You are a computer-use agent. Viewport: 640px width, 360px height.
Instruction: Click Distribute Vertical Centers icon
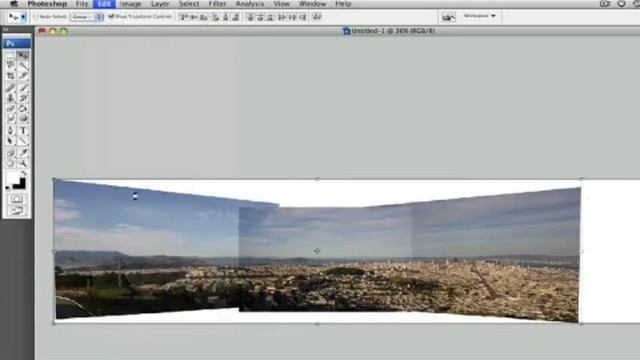point(260,17)
